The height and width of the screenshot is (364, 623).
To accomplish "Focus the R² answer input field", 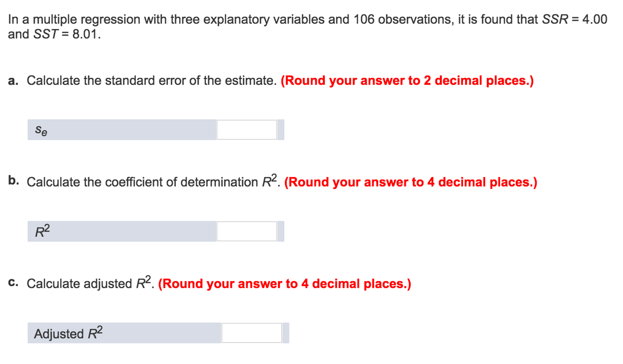I will (247, 231).
